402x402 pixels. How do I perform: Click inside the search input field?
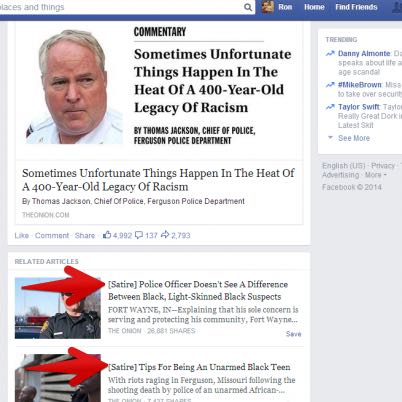[122, 7]
